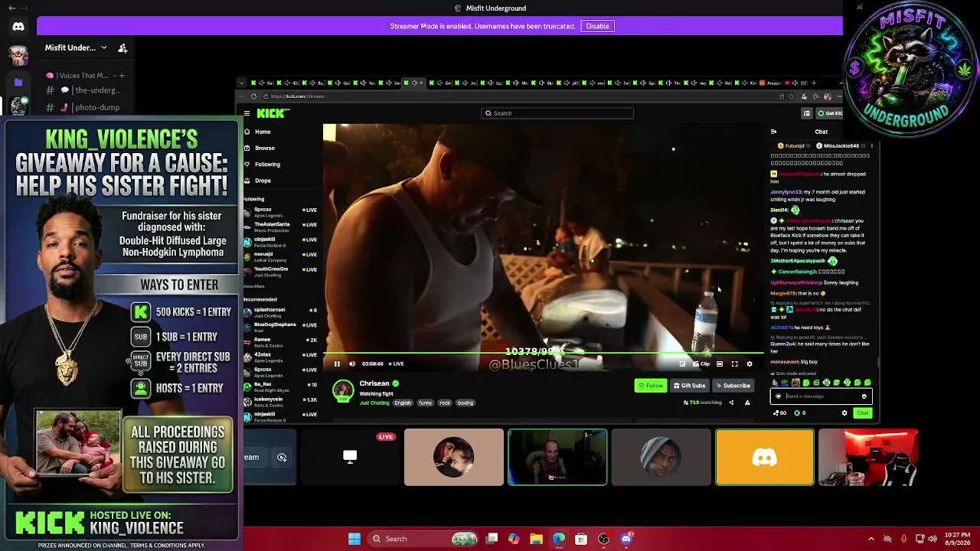This screenshot has width=980, height=551.
Task: Open Drops in the Kick sidebar
Action: [263, 181]
